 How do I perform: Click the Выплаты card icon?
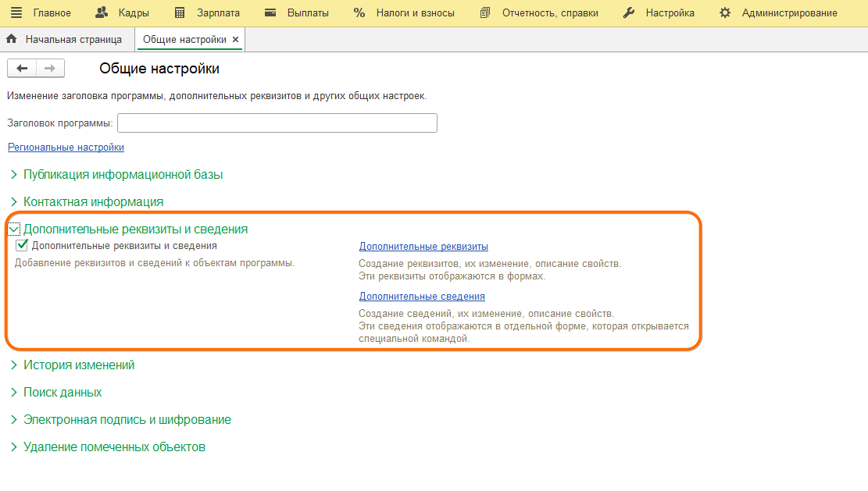pyautogui.click(x=270, y=12)
